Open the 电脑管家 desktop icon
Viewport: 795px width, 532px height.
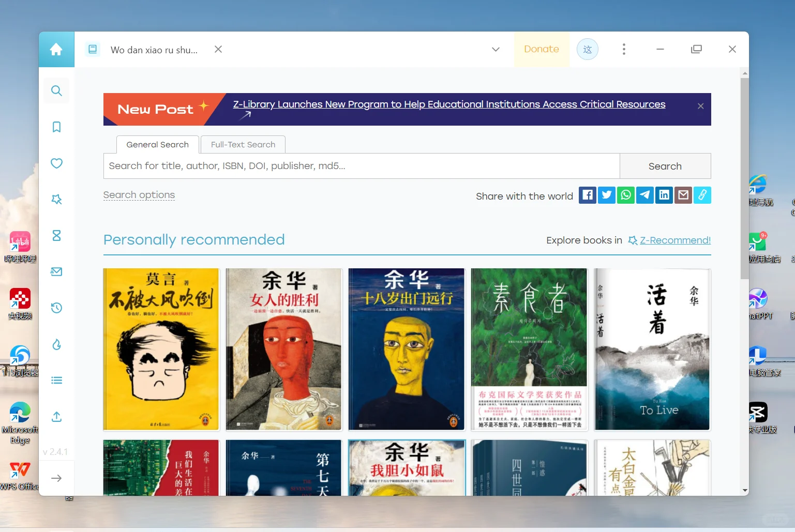click(x=763, y=361)
